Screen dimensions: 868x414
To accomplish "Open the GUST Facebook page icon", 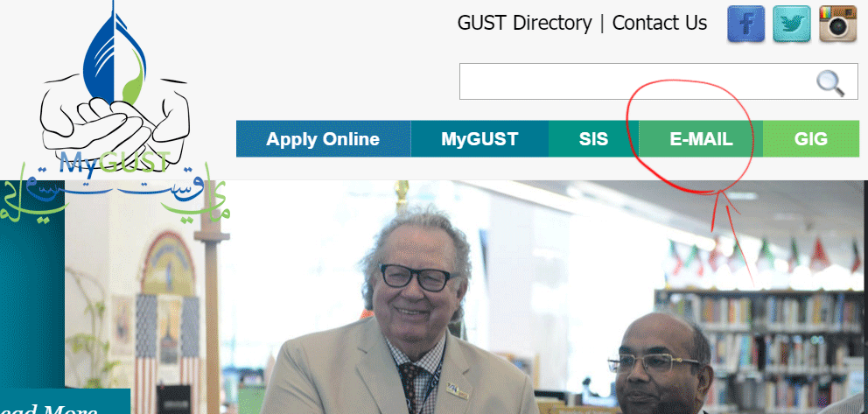I will point(745,24).
